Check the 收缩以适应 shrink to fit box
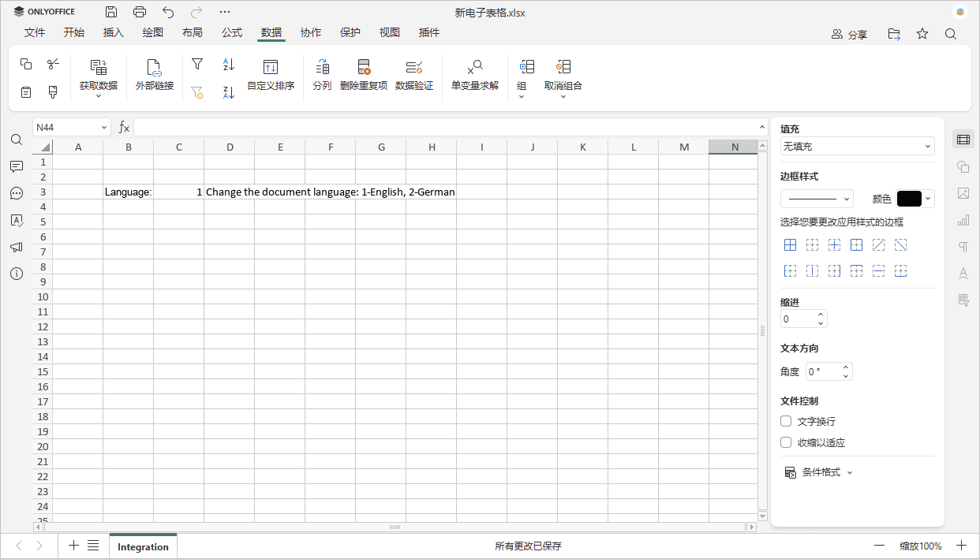 point(786,442)
